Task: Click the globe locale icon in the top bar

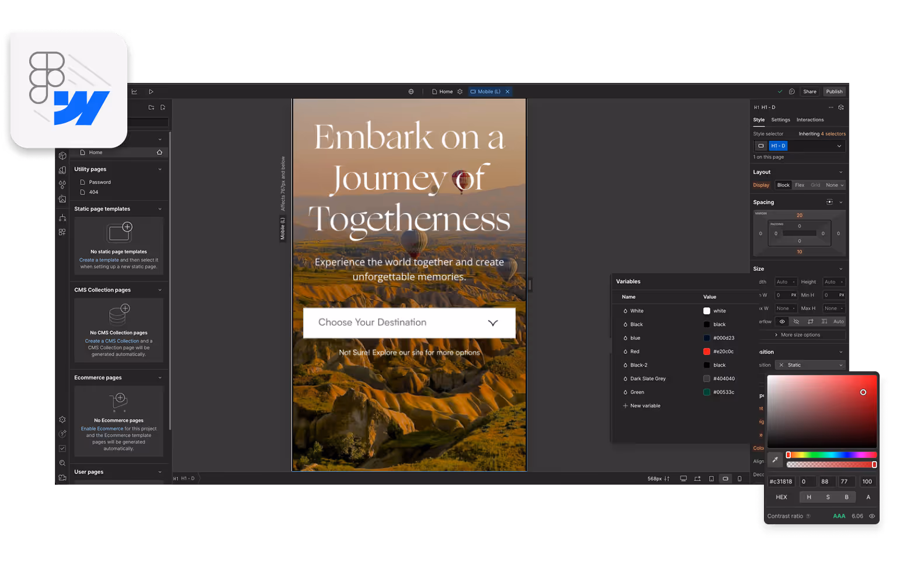Action: coord(411,92)
